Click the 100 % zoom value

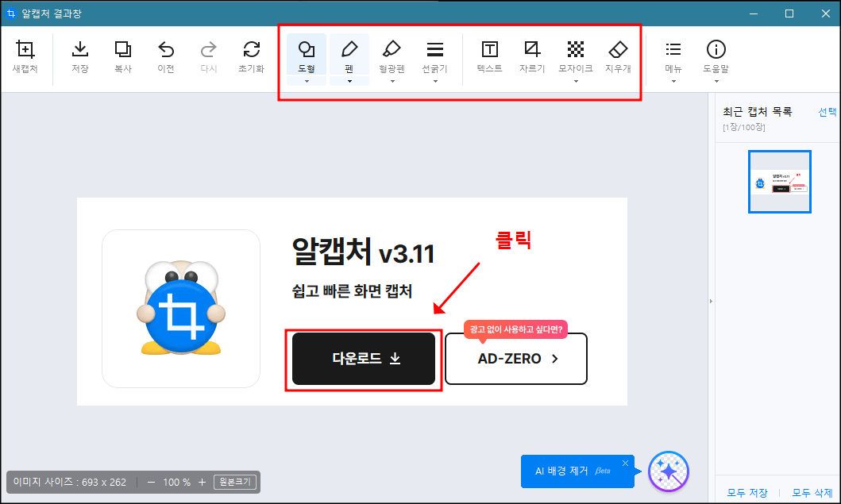point(177,483)
